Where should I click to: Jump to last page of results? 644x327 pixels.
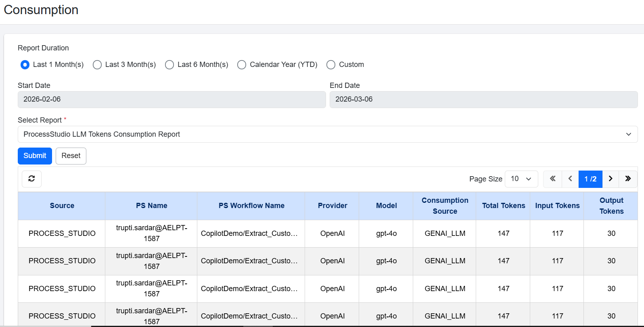(628, 179)
